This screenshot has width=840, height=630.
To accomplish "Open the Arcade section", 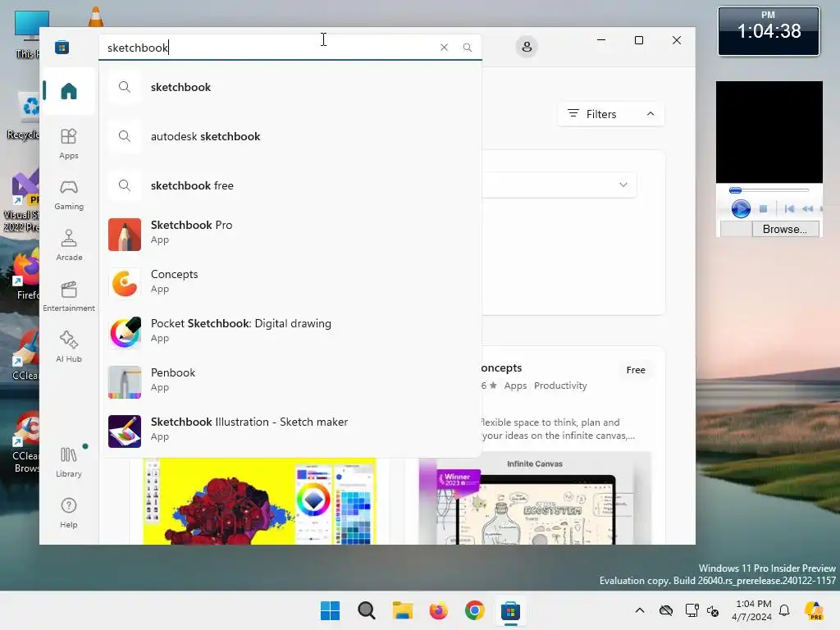I will [x=69, y=245].
